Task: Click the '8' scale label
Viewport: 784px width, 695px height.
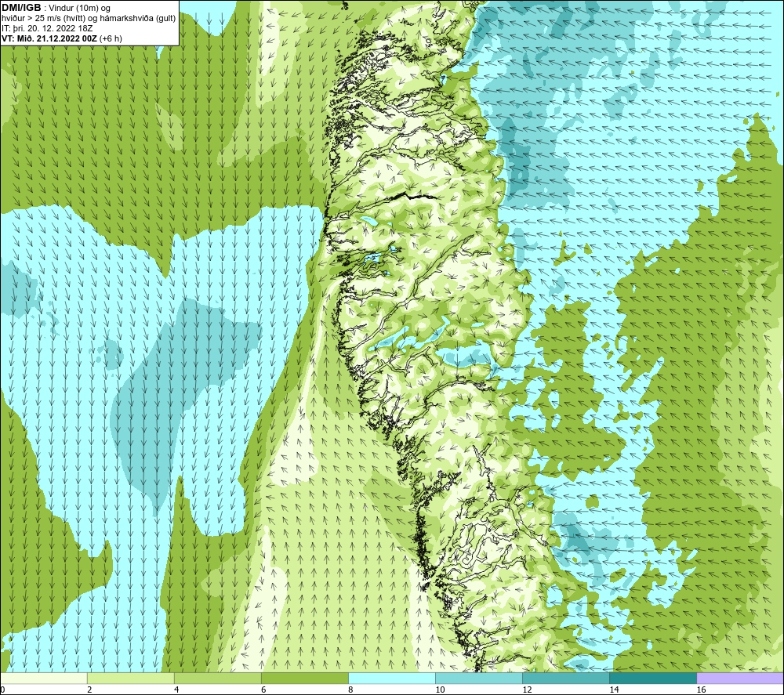Action: click(x=350, y=690)
